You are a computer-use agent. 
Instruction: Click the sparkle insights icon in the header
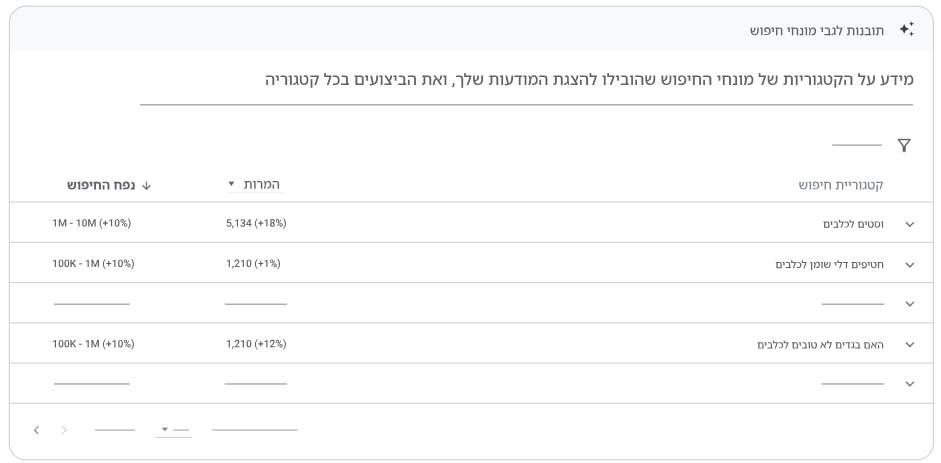point(906,29)
